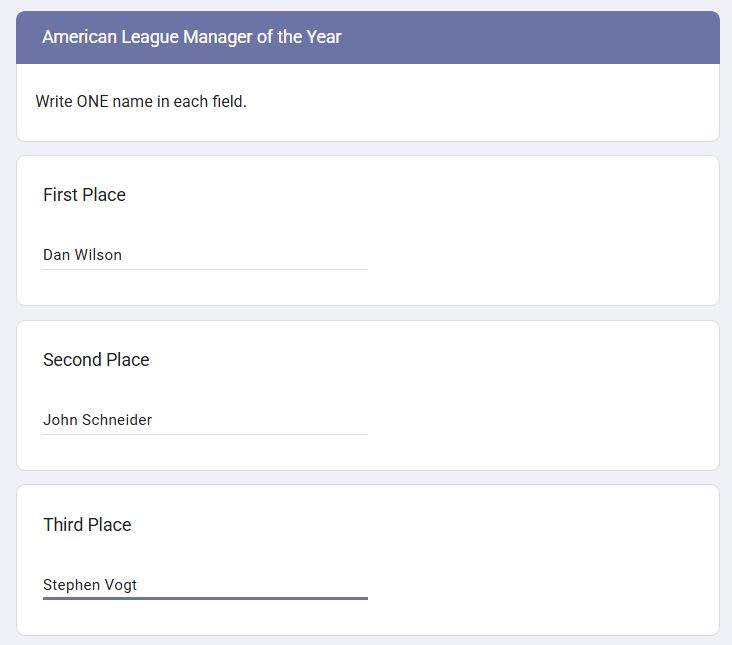Screen dimensions: 732x645
Task: Click the word "Dan" in First Place field
Action: pyautogui.click(x=56, y=255)
